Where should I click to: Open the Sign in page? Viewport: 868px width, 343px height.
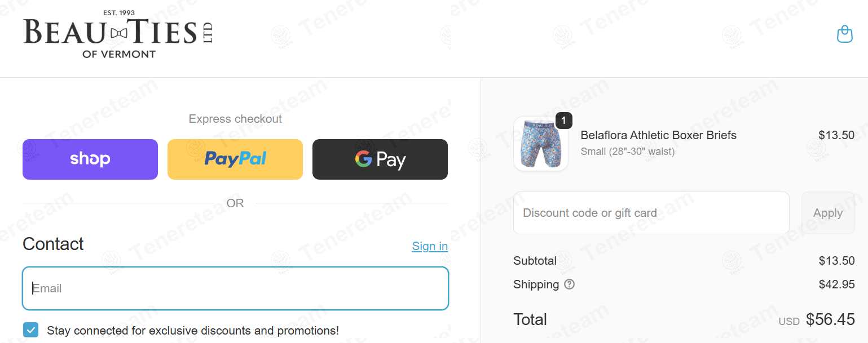430,246
